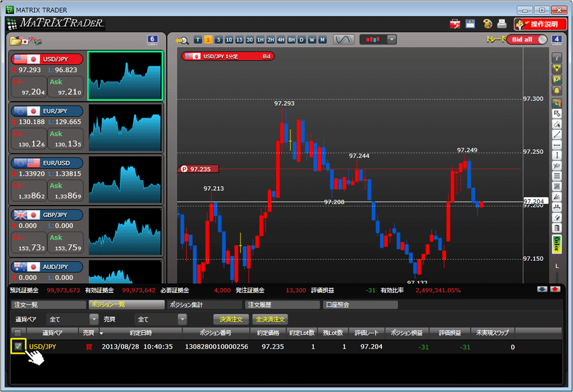Select the tick (T) timeframe

(198, 40)
